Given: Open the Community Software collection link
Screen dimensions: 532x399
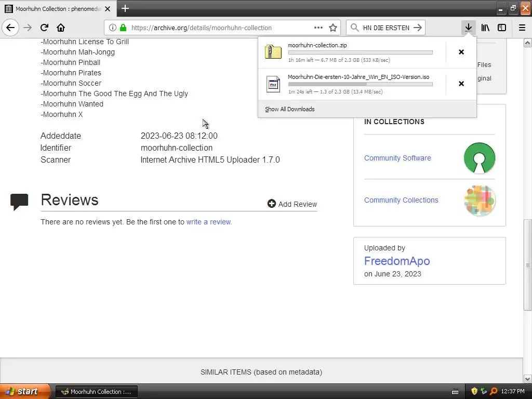Looking at the screenshot, I should point(397,158).
